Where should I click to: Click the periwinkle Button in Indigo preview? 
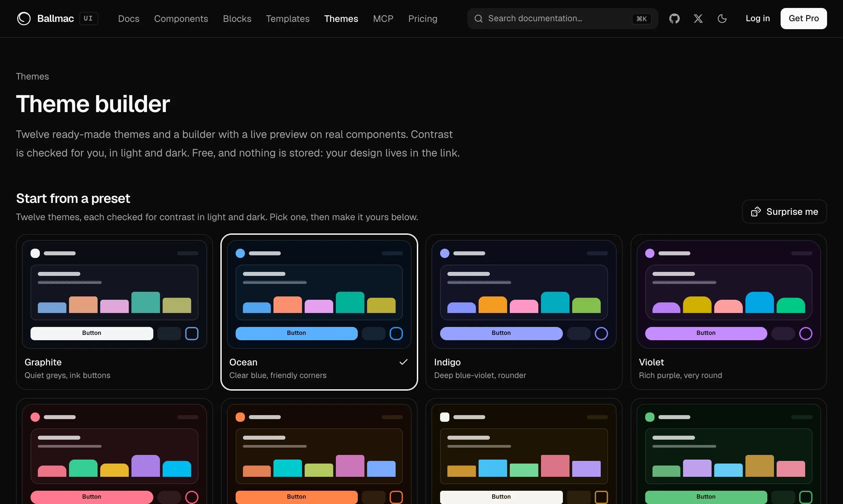[501, 333]
